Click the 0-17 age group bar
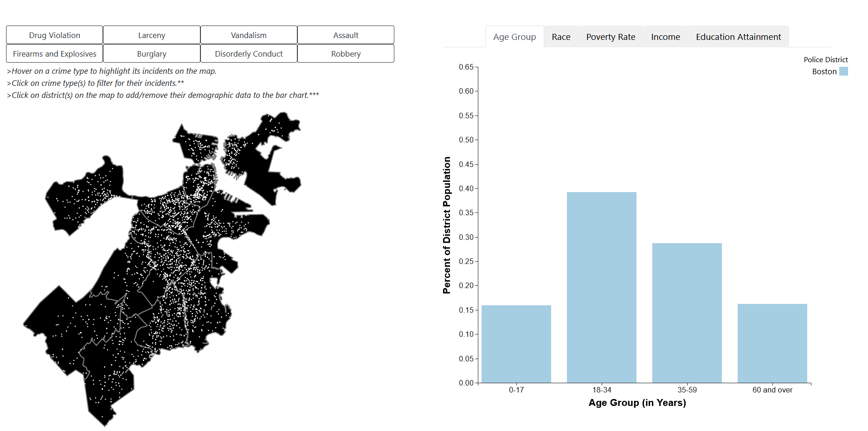 (x=516, y=344)
